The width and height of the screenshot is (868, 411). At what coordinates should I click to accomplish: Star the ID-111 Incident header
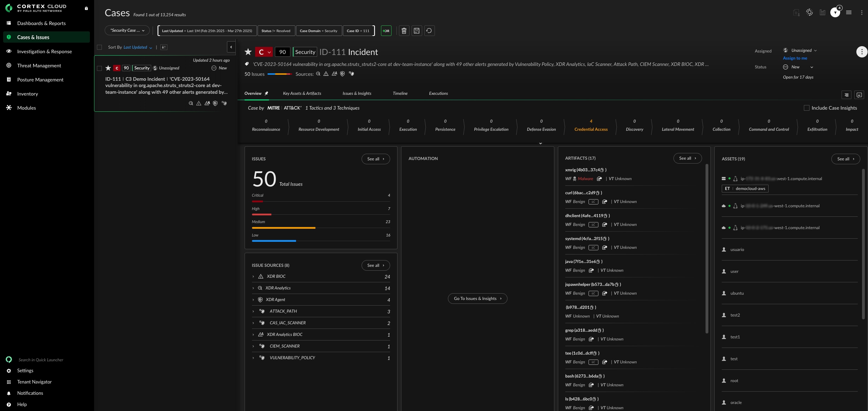coord(248,52)
